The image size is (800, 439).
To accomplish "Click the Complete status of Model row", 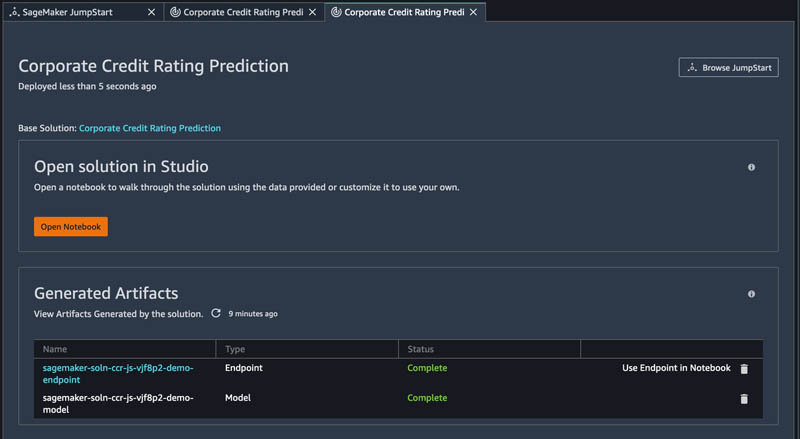I will (427, 398).
